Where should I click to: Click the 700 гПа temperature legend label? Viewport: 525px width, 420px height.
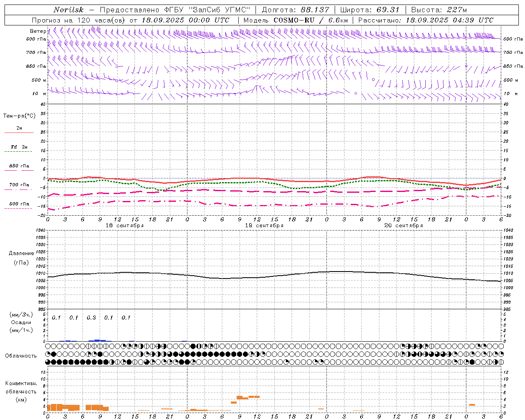tap(19, 185)
